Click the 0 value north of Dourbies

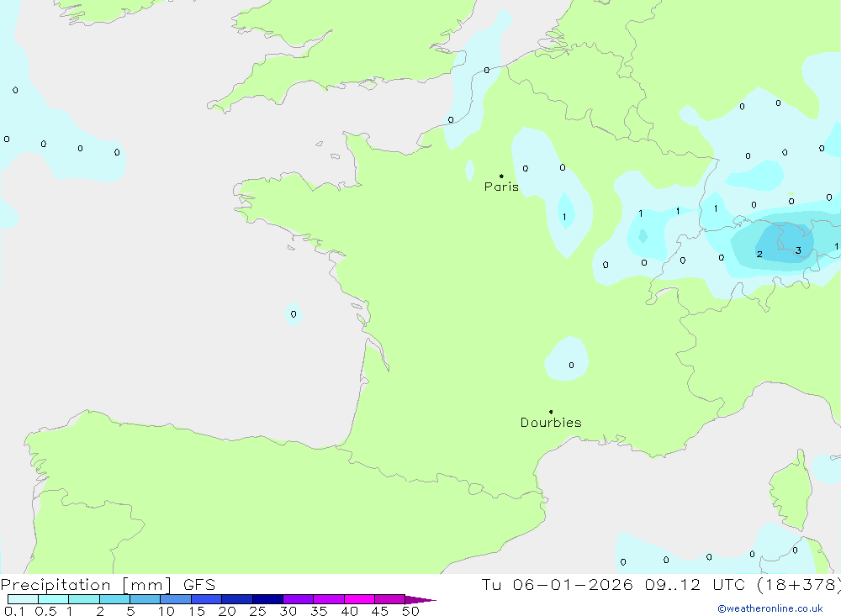[571, 365]
